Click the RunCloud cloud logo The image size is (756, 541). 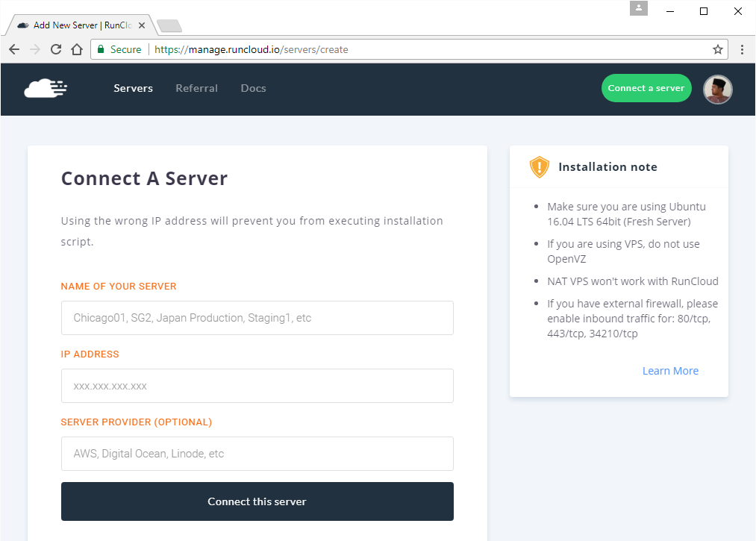point(46,89)
